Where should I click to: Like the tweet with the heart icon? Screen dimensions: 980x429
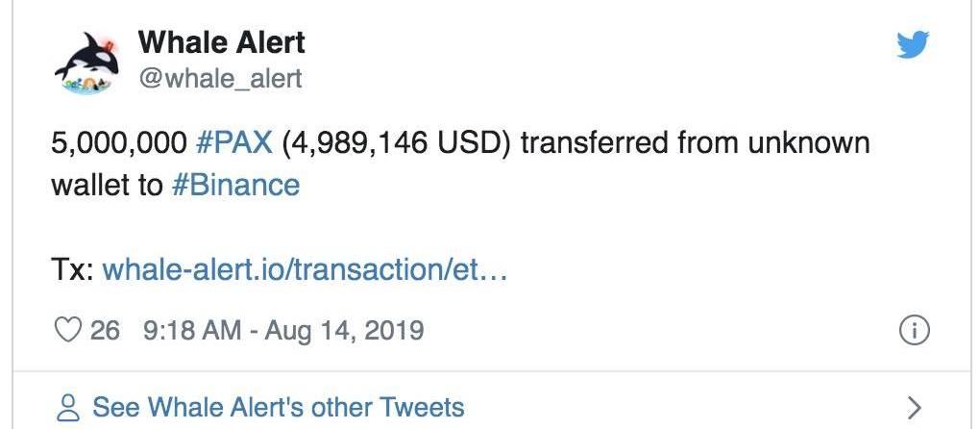pos(68,330)
